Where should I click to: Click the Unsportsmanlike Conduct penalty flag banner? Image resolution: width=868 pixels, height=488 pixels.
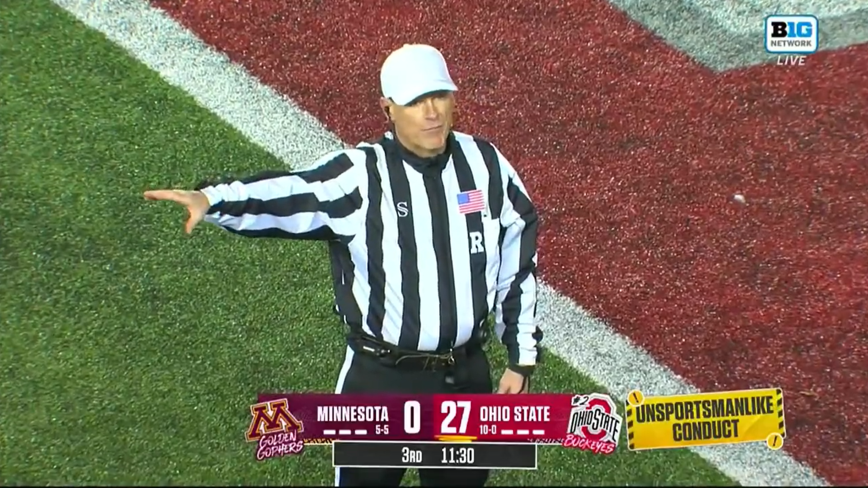(705, 420)
